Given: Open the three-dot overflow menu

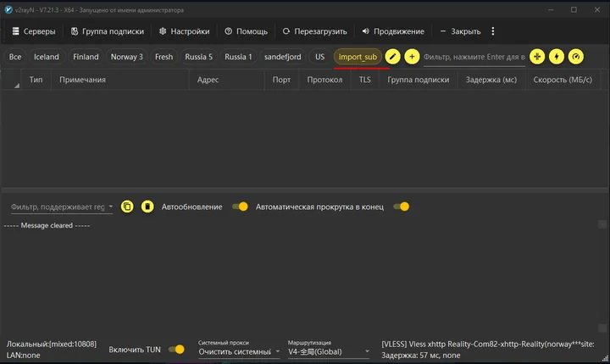Looking at the screenshot, I should click(x=493, y=31).
